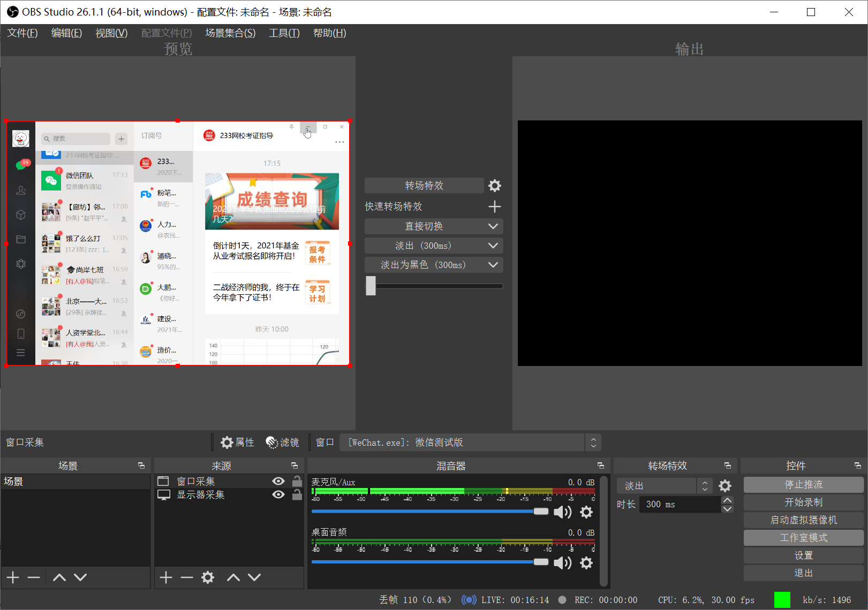Adjust the 麦克风/Aux volume slider

[x=430, y=512]
